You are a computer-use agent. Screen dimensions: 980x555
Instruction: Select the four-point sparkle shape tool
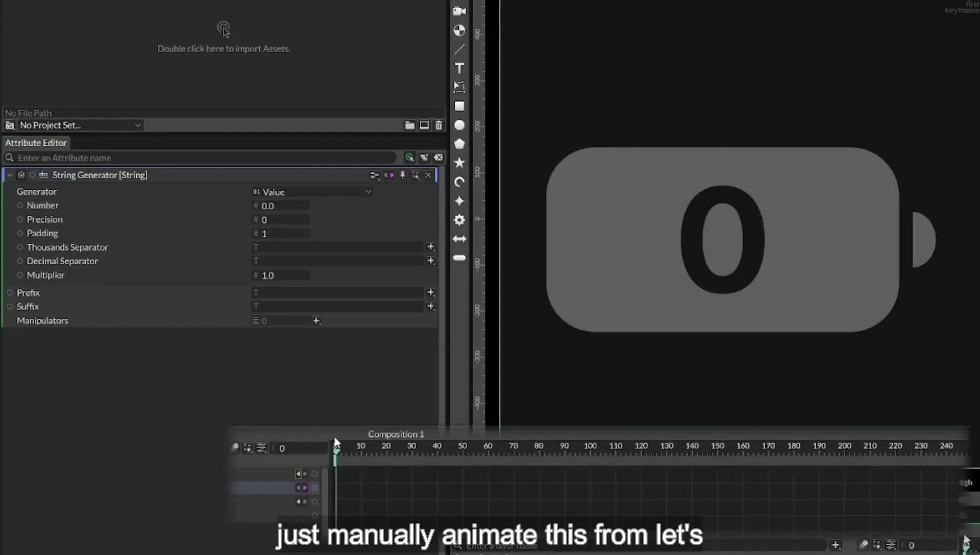click(x=459, y=201)
